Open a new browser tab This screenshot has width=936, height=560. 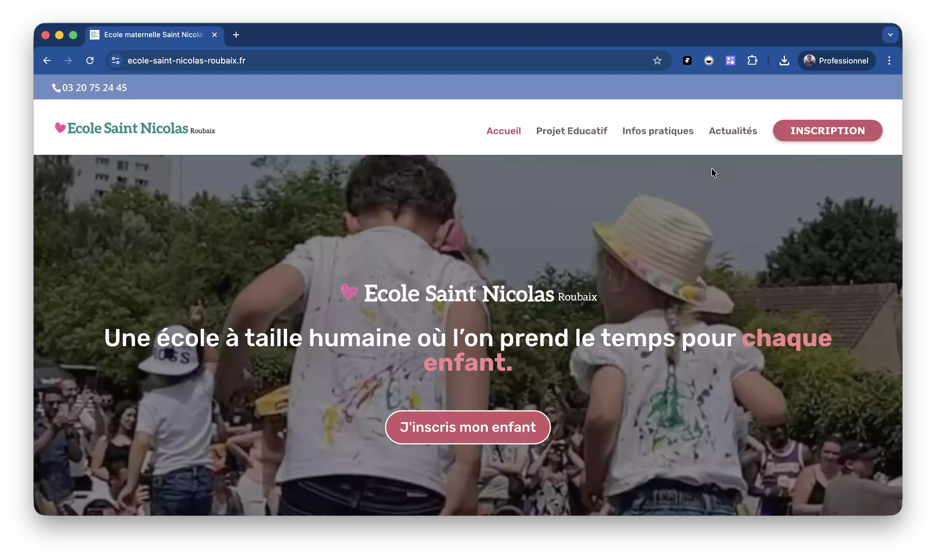pos(235,34)
